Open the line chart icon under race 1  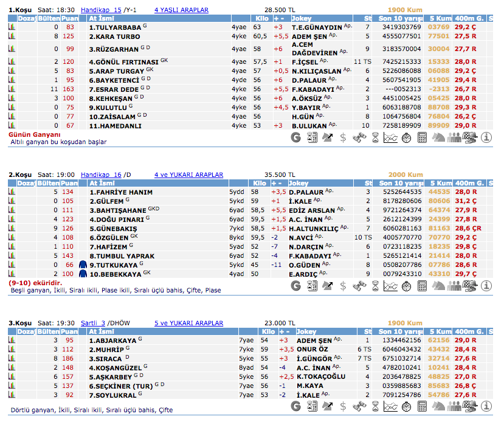pyautogui.click(x=391, y=137)
